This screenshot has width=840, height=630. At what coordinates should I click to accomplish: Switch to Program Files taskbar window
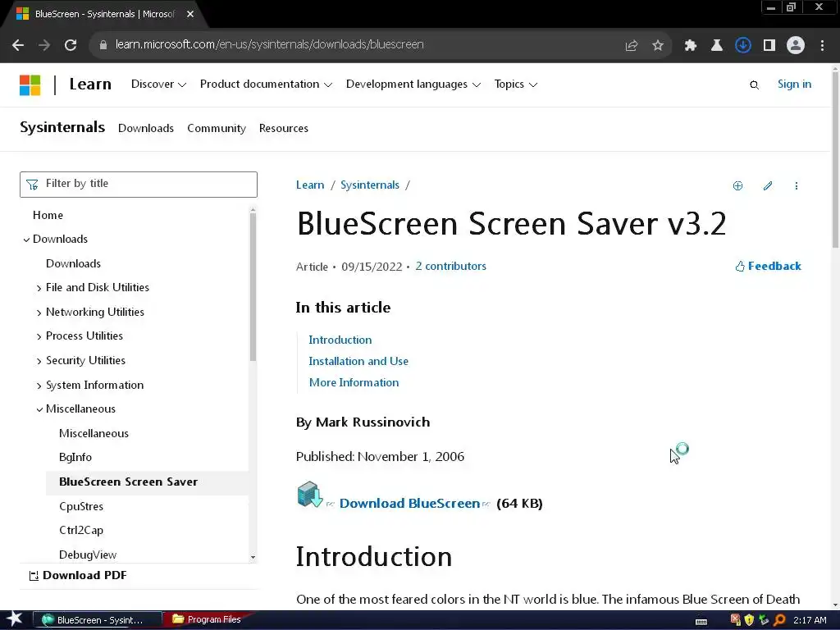point(208,620)
